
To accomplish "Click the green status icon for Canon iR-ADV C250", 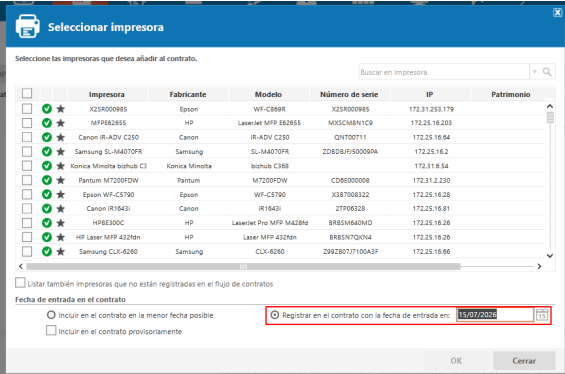I will click(x=47, y=137).
